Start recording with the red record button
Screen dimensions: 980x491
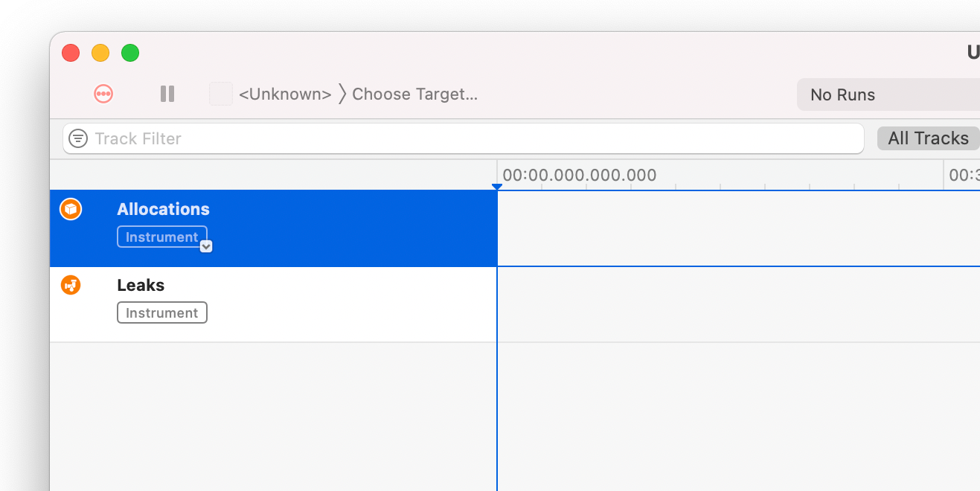(x=103, y=94)
